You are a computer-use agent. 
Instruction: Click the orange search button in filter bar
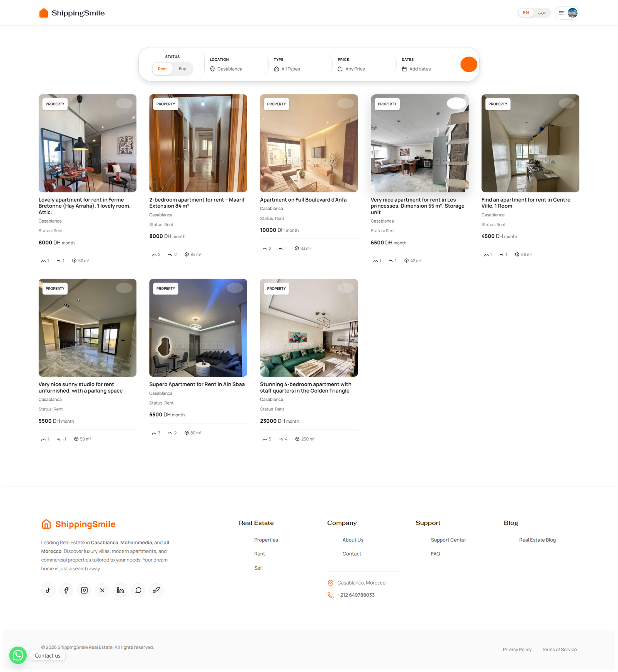[469, 64]
